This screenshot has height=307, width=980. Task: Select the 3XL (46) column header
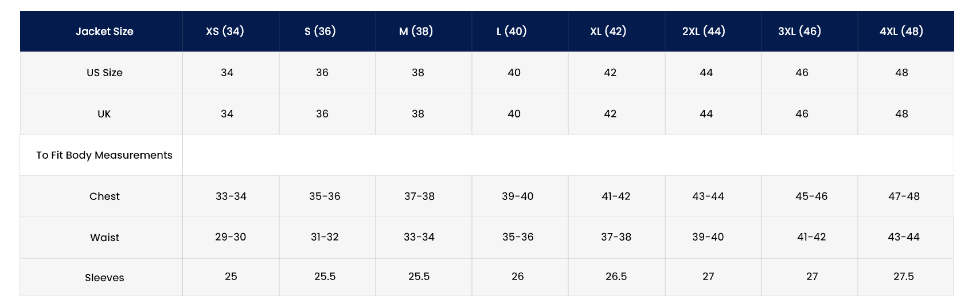tap(799, 32)
